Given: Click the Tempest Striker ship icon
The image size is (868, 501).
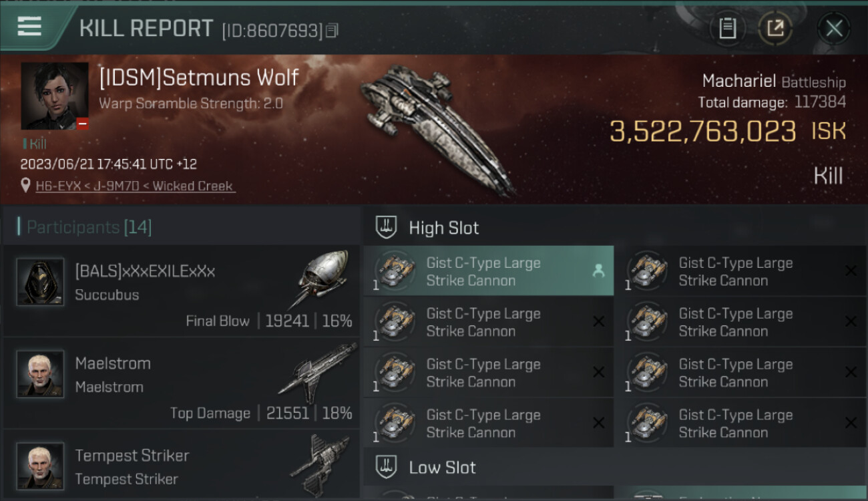Looking at the screenshot, I should [320, 463].
